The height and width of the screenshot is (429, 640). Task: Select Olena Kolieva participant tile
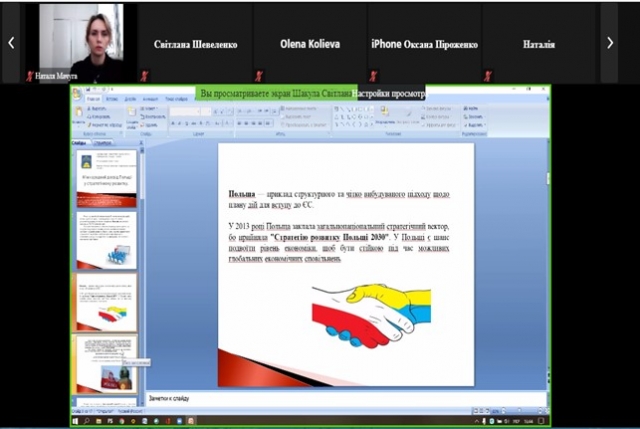tap(310, 42)
